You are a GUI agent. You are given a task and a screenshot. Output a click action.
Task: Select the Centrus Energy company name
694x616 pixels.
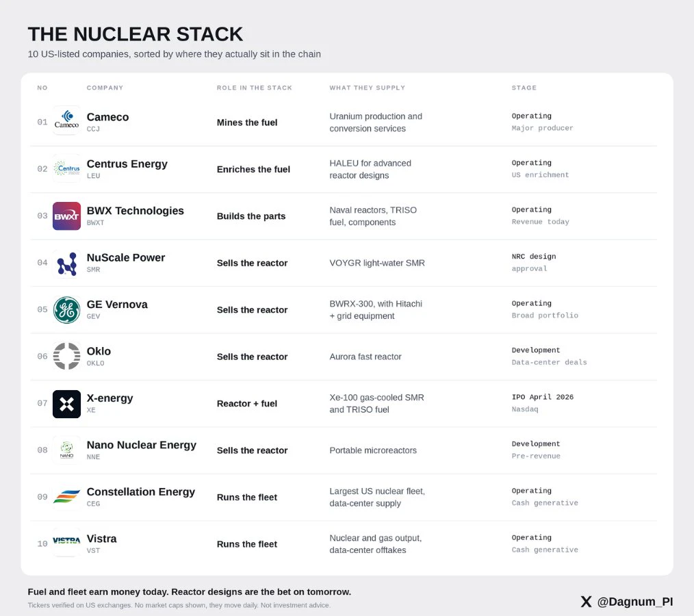click(127, 164)
